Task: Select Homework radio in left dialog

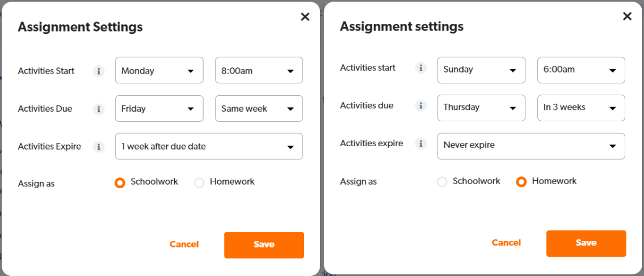Action: (x=199, y=182)
